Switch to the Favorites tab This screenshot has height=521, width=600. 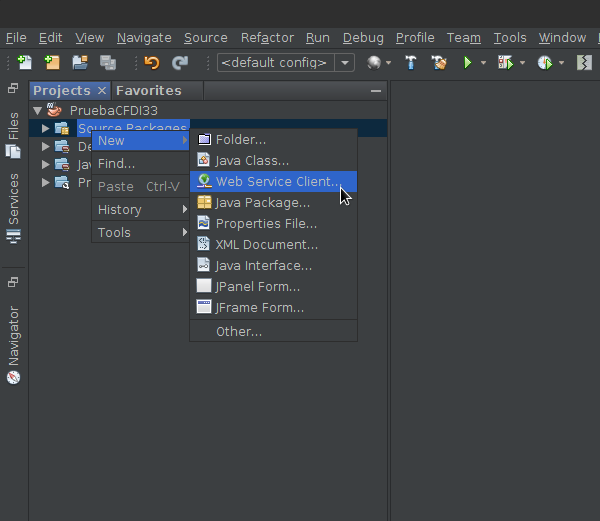point(148,90)
